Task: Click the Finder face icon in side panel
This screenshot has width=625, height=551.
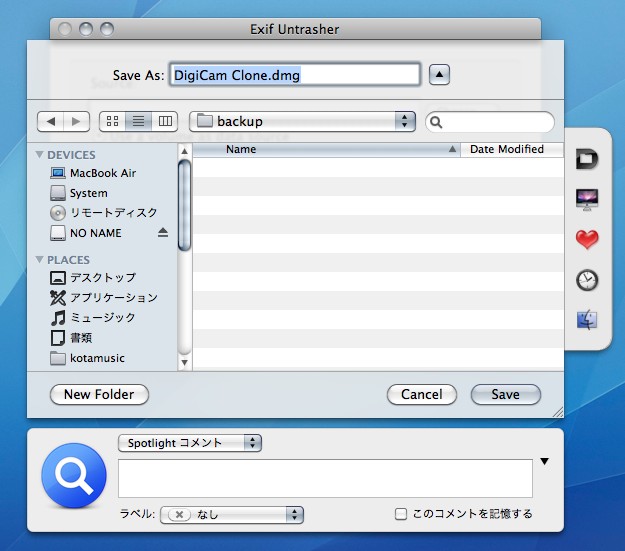Action: tap(587, 320)
